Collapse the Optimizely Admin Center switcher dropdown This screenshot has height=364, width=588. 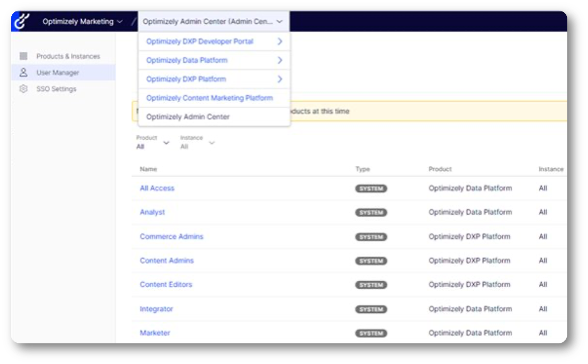213,21
